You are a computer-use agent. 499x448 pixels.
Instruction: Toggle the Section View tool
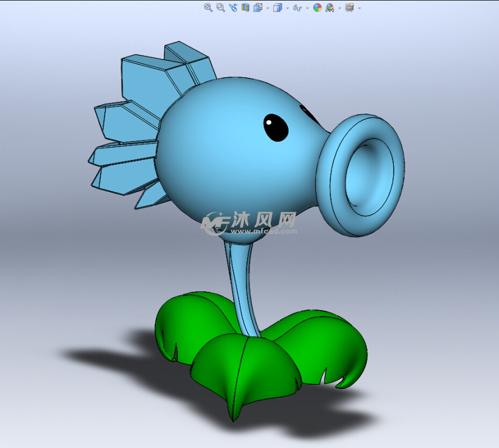point(245,8)
